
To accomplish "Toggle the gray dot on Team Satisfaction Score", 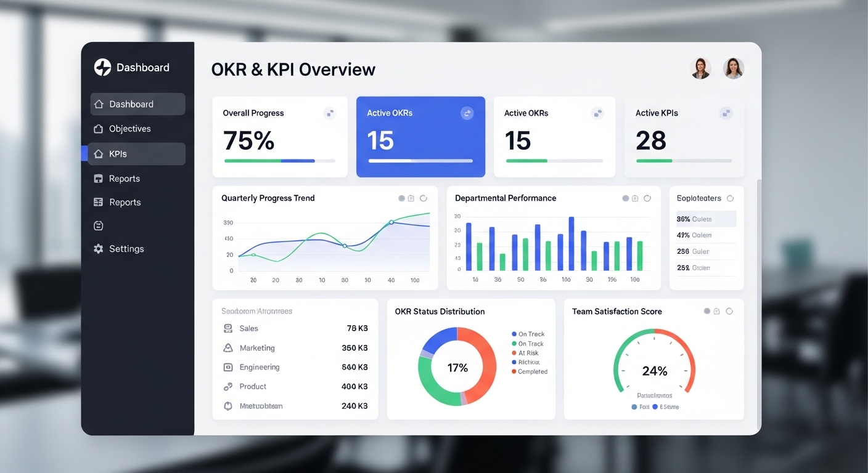I will [707, 312].
